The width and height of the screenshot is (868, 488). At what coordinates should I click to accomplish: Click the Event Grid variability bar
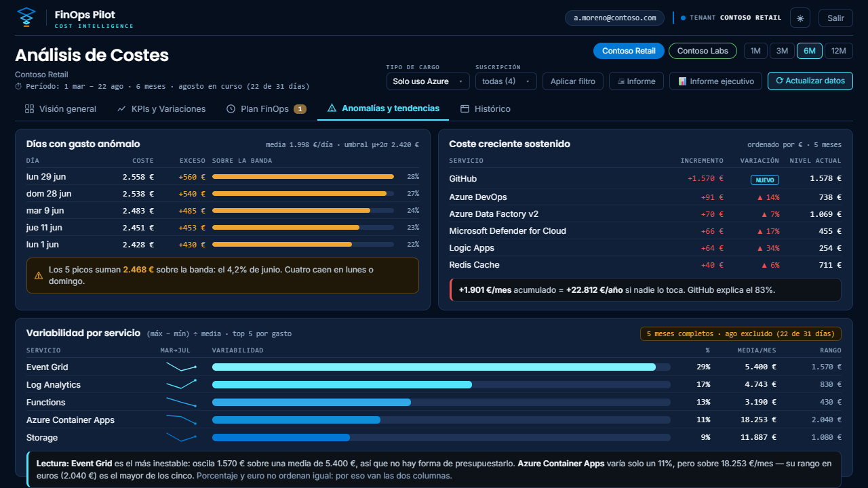441,367
